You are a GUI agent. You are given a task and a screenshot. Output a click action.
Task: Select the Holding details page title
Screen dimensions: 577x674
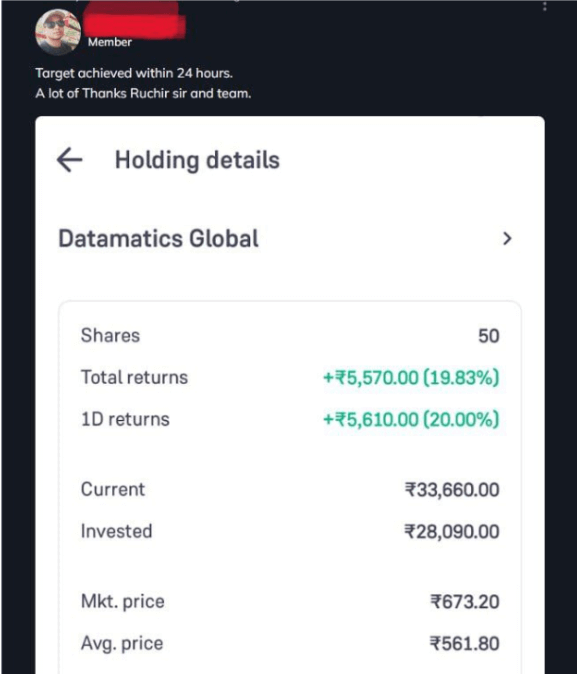click(197, 160)
